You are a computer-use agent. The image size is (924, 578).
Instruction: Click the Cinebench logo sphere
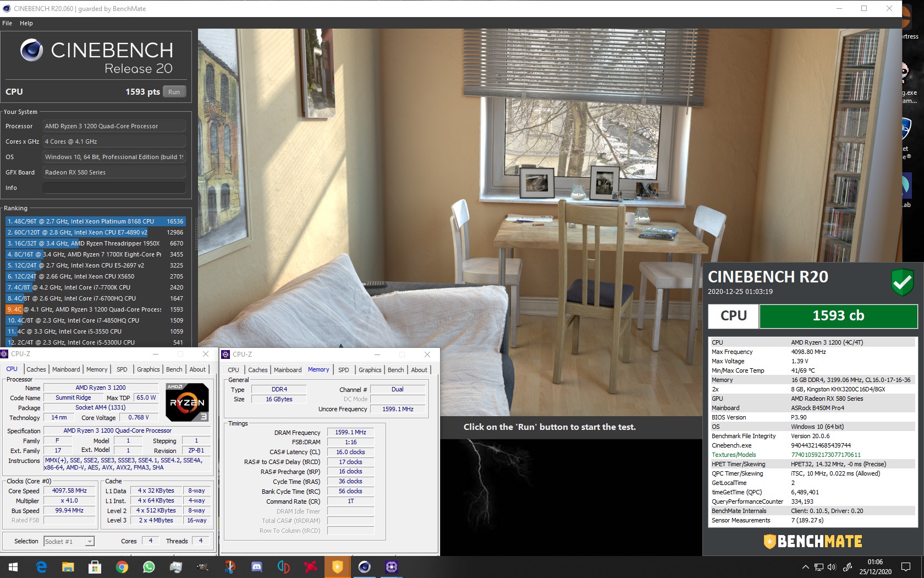point(31,50)
